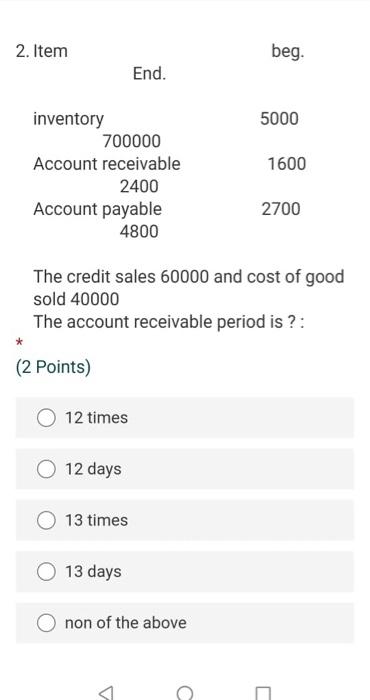This screenshot has height=700, width=370.
Task: Choose the 12 days answer row
Action: click(x=185, y=469)
